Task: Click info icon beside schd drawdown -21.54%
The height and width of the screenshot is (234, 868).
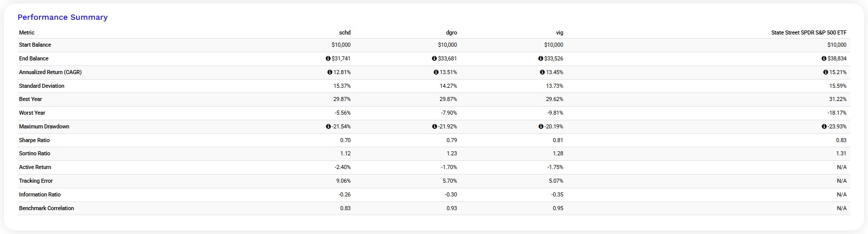Action: [329, 126]
